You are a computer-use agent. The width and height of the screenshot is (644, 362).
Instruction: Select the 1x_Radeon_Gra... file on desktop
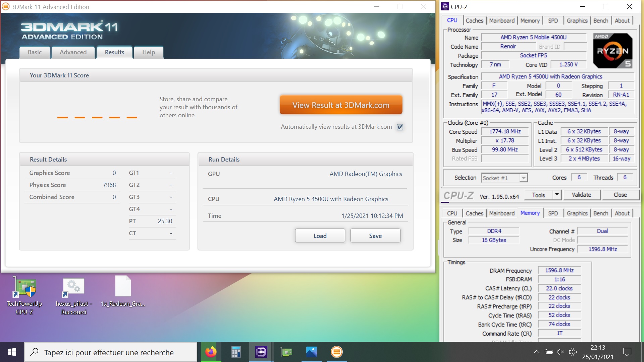click(x=123, y=291)
